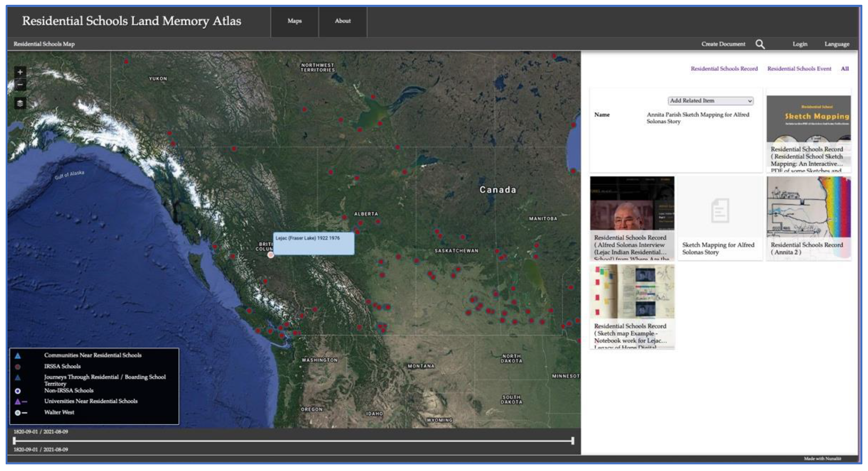Image resolution: width=868 pixels, height=471 pixels.
Task: Open the map layers switcher
Action: [x=20, y=104]
